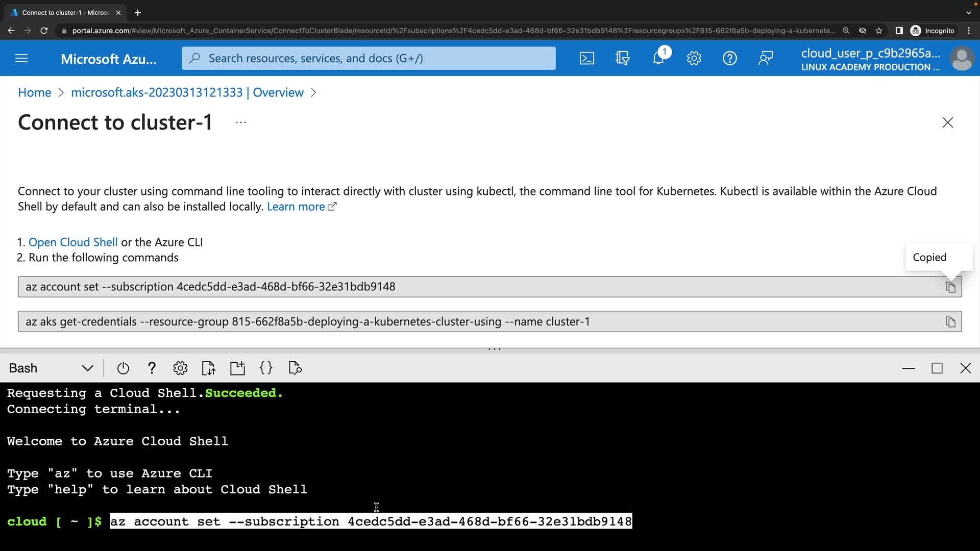Image resolution: width=980 pixels, height=551 pixels.
Task: Open Cloud Shell from top bar icon
Action: [587, 58]
